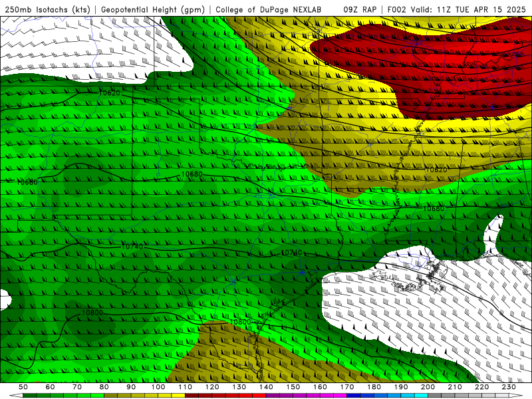Click the 200 value on the color scale
The image size is (532, 399).
point(428,387)
